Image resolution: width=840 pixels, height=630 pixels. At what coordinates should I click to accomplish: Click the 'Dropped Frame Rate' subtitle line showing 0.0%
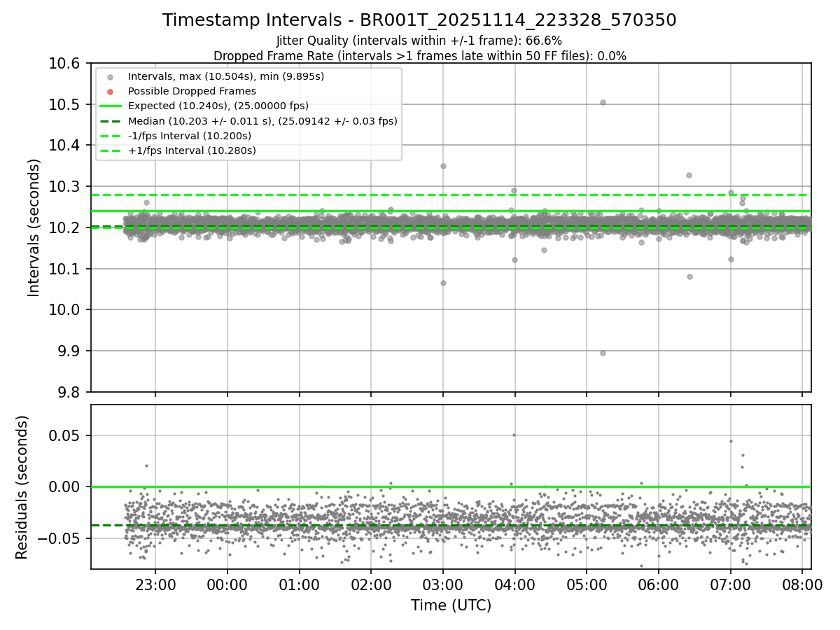[419, 55]
